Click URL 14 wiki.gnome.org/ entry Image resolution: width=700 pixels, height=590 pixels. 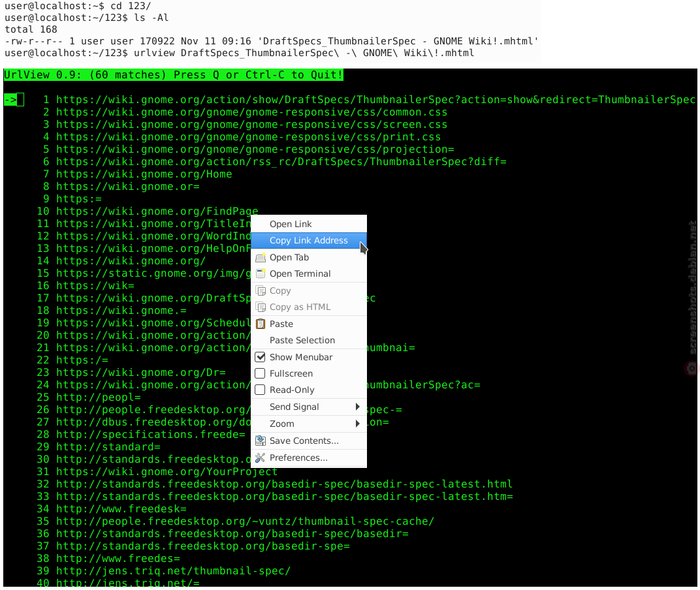pos(131,261)
